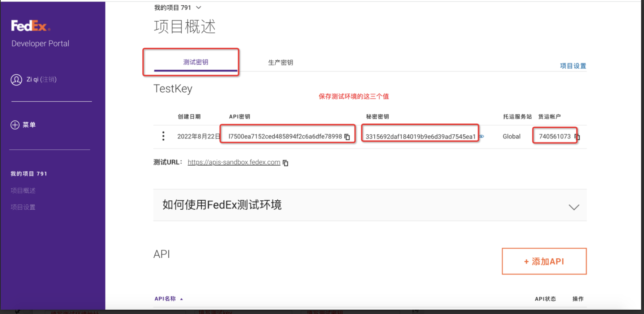644x314 pixels.
Task: Open the apis-sandbox.fedex.com link
Action: 234,162
